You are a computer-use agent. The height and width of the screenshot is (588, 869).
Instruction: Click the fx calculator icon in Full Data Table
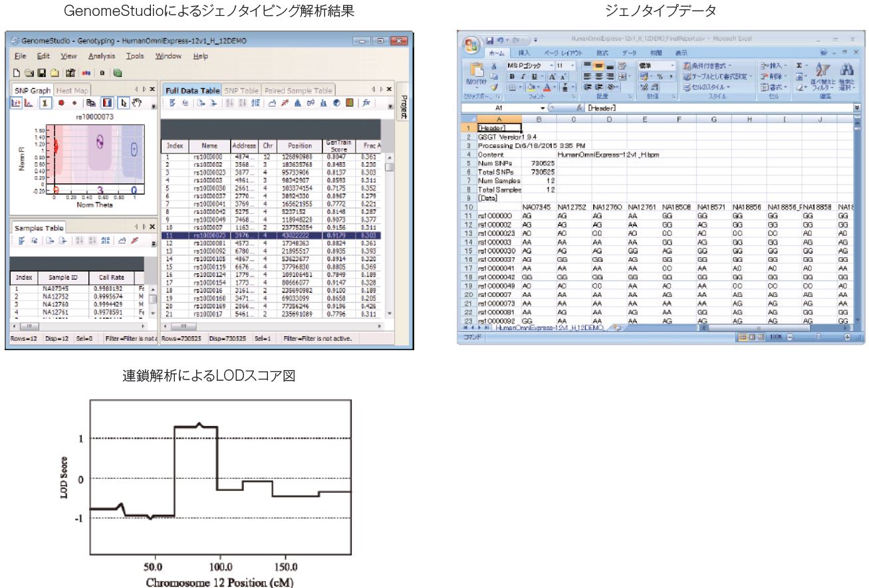366,104
